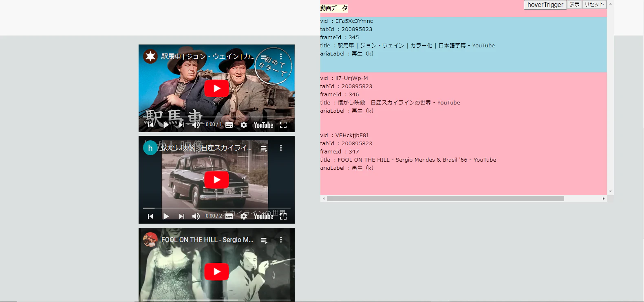Go to previous track in 駅馬車 player
This screenshot has width=644, height=302.
pyautogui.click(x=150, y=125)
